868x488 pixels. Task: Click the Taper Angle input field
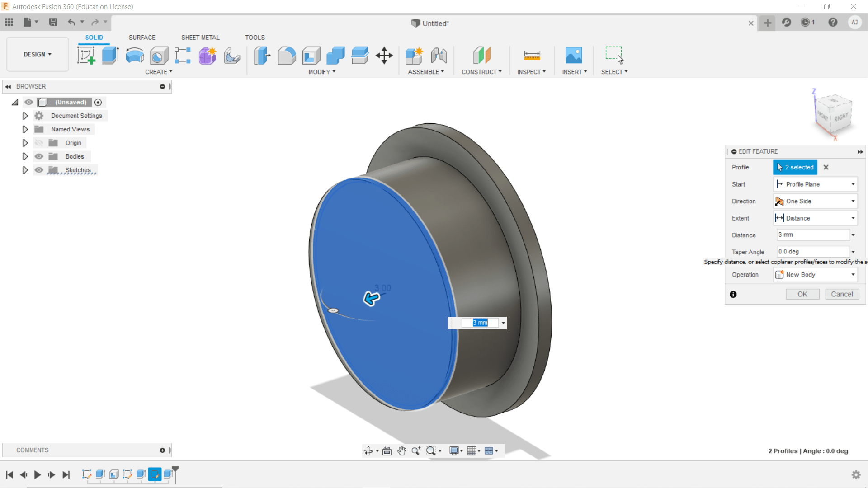point(812,252)
